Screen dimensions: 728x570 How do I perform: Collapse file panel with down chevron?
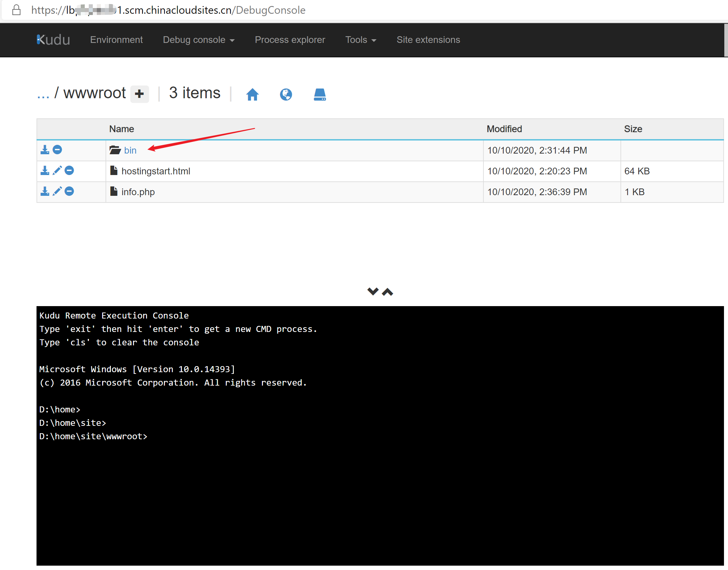pos(373,291)
